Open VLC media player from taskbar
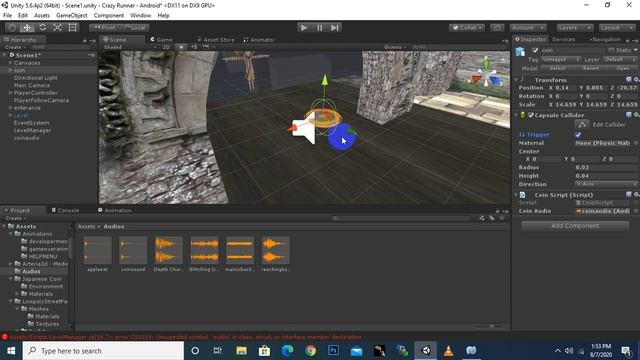 point(448,351)
